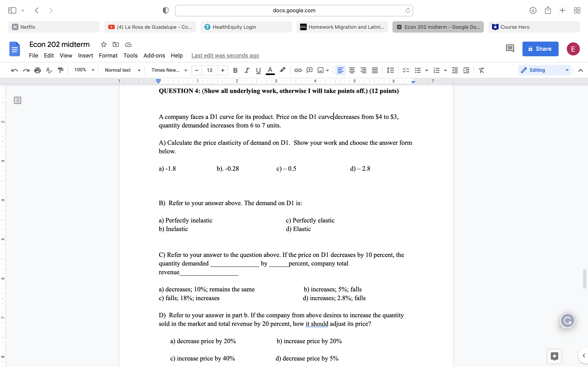Open the paragraph styles dropdown
Viewport: 588px width, 367px height.
[x=122, y=70]
